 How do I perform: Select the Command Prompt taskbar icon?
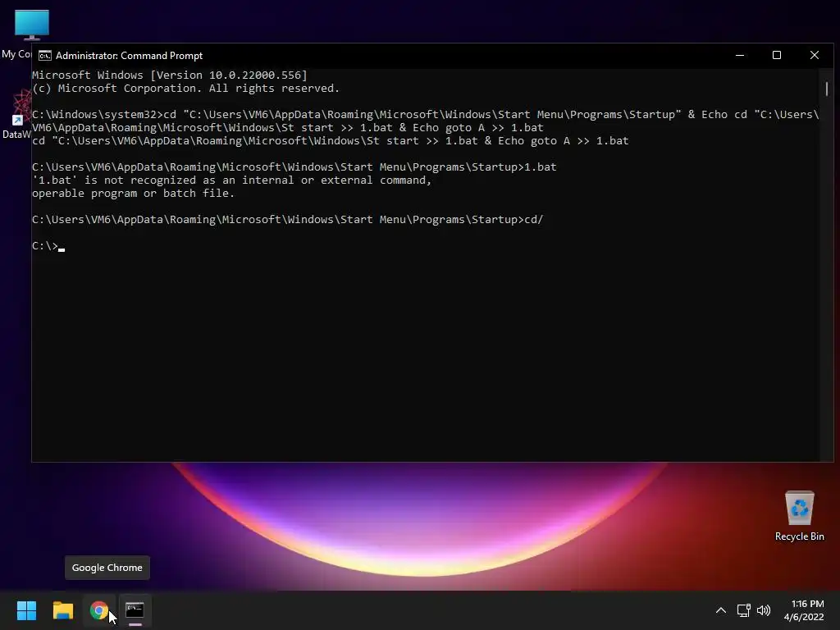click(x=135, y=610)
